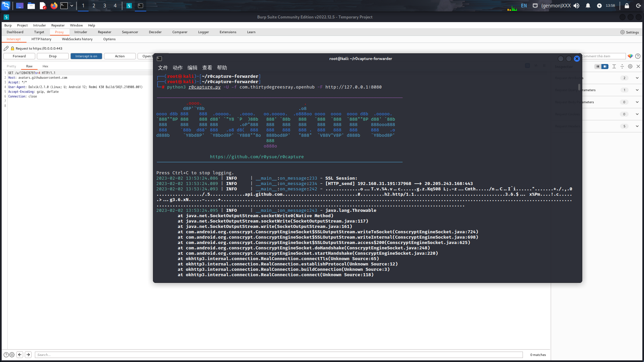
Task: Click the log out icon
Action: [638, 6]
